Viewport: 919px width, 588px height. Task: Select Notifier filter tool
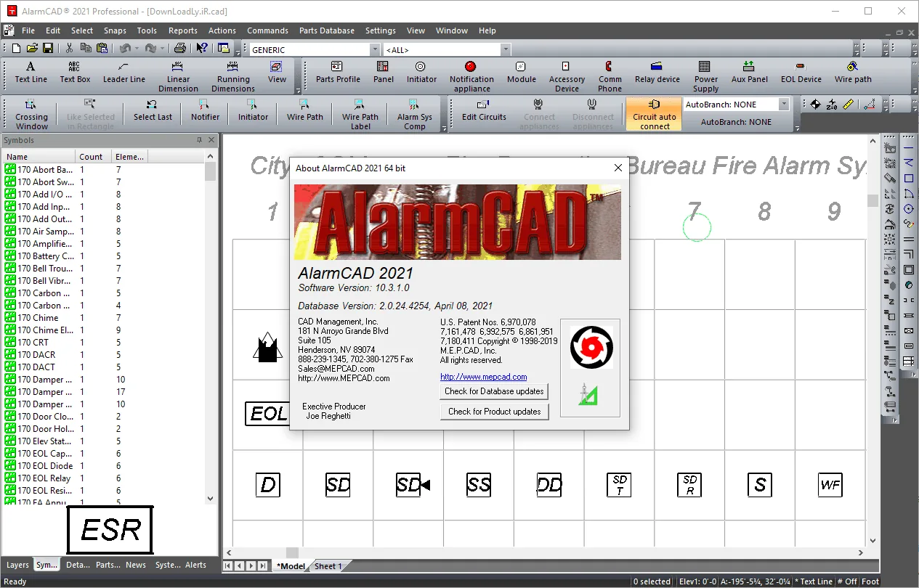coord(205,110)
